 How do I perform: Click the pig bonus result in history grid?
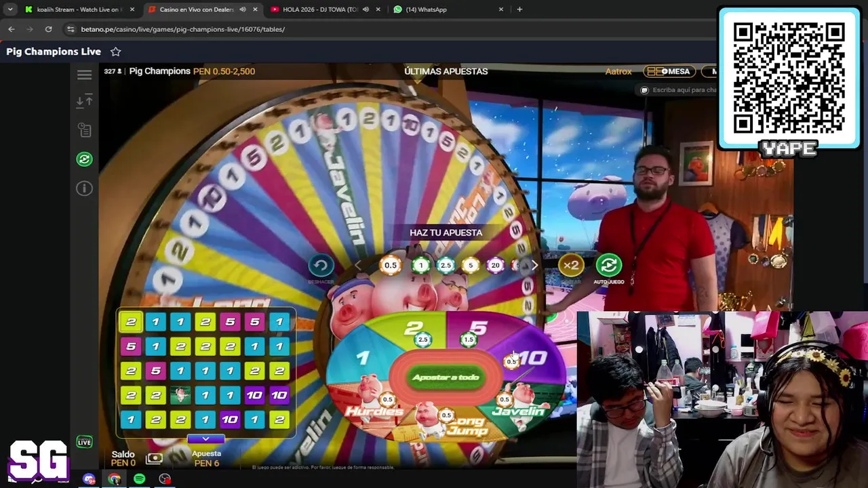(180, 395)
